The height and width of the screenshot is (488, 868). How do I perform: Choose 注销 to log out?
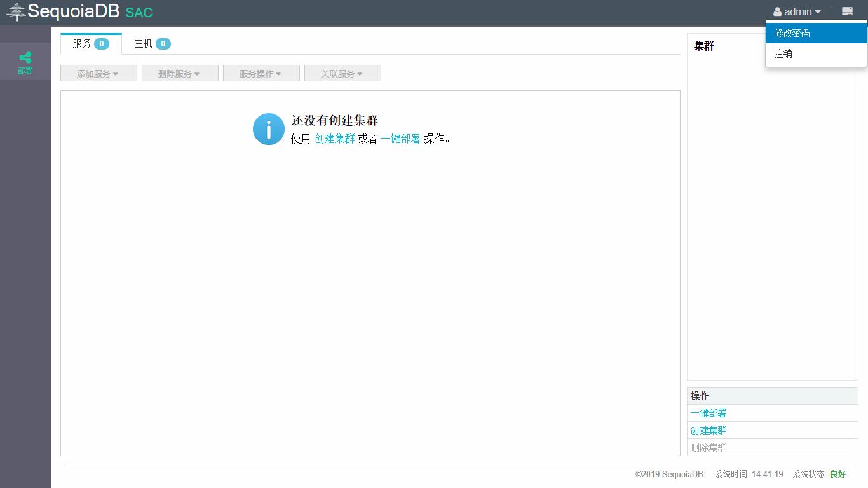tap(783, 54)
